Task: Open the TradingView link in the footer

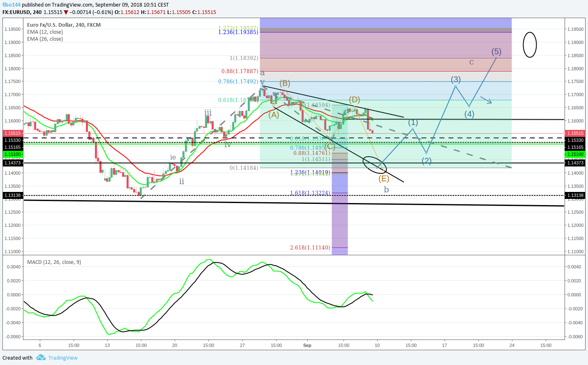Action: click(63, 358)
